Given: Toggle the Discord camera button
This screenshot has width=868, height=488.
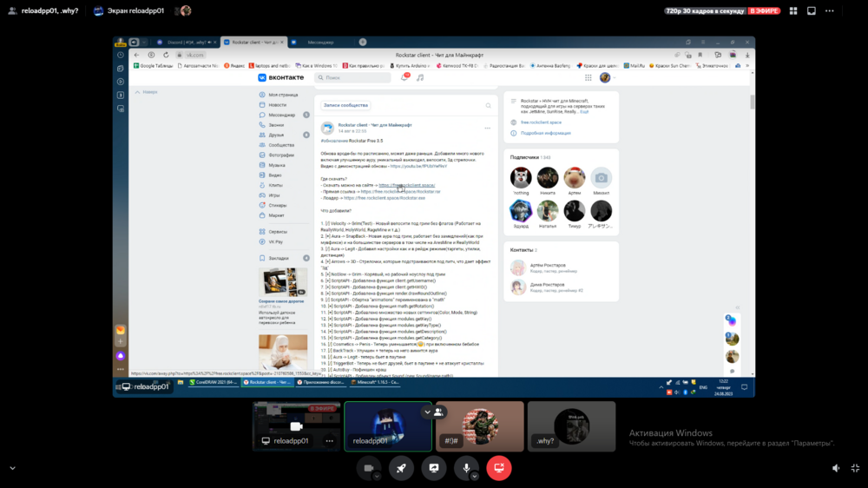Looking at the screenshot, I should [369, 468].
